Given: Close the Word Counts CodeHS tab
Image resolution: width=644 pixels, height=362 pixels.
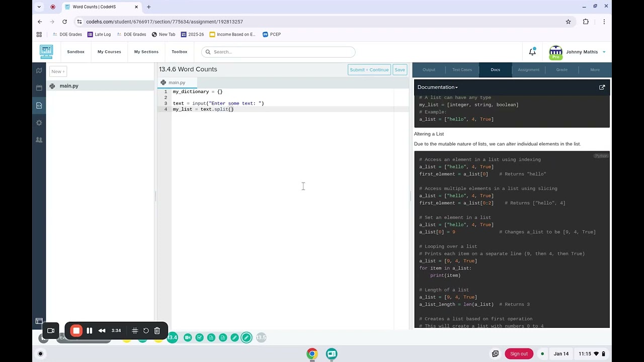Looking at the screenshot, I should [136, 7].
